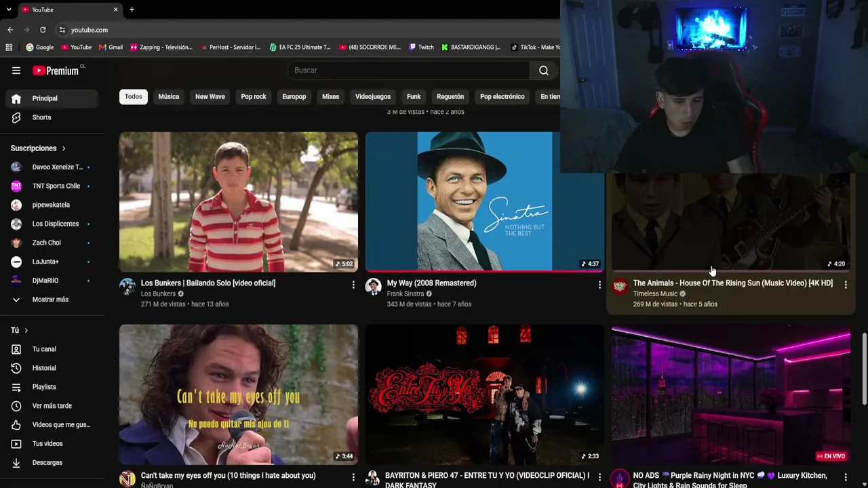Open the Gmail bookmark
This screenshot has width=868, height=488.
[111, 47]
